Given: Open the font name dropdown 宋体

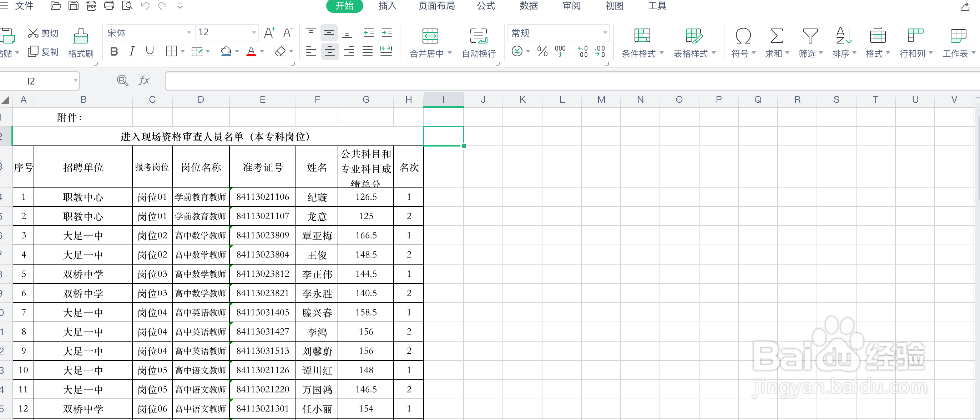Looking at the screenshot, I should (x=189, y=33).
